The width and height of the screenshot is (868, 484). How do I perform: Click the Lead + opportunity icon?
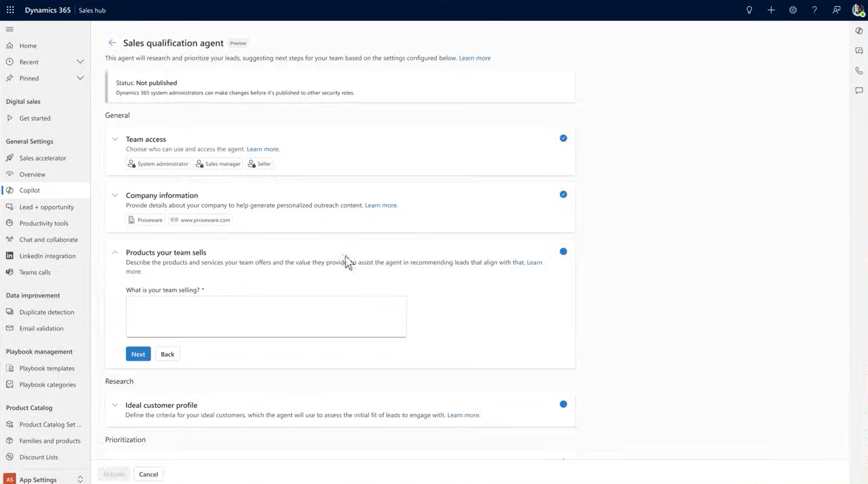point(10,207)
